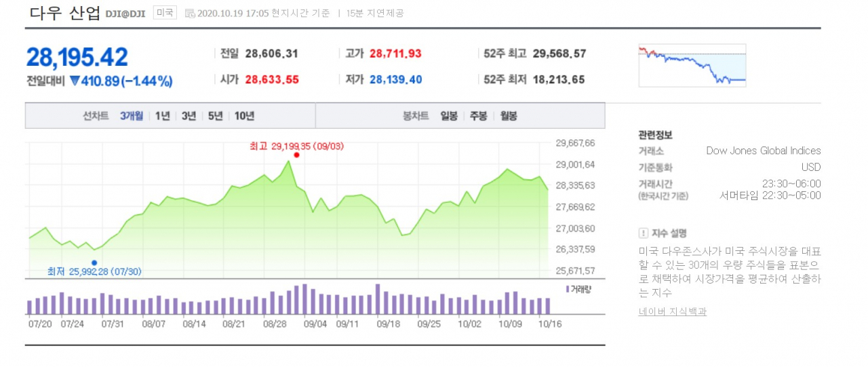Click the 관련정보 section heading
Viewport: 868px width, 367px height.
pyautogui.click(x=655, y=135)
